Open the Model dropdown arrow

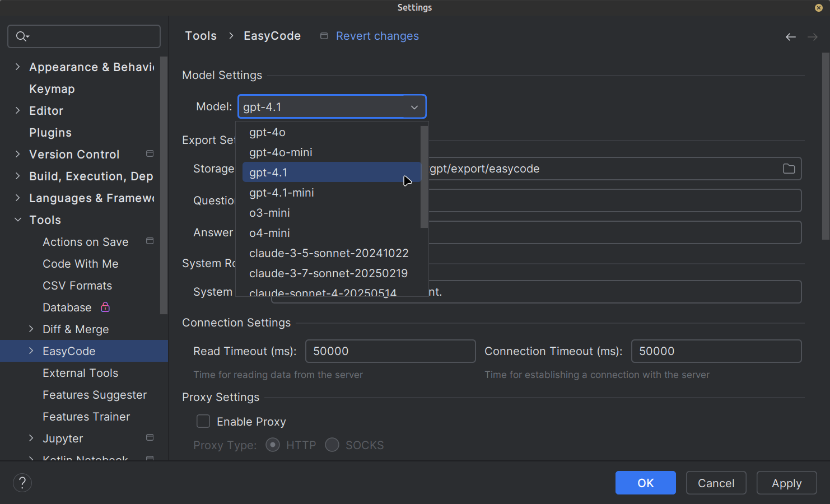pyautogui.click(x=414, y=107)
